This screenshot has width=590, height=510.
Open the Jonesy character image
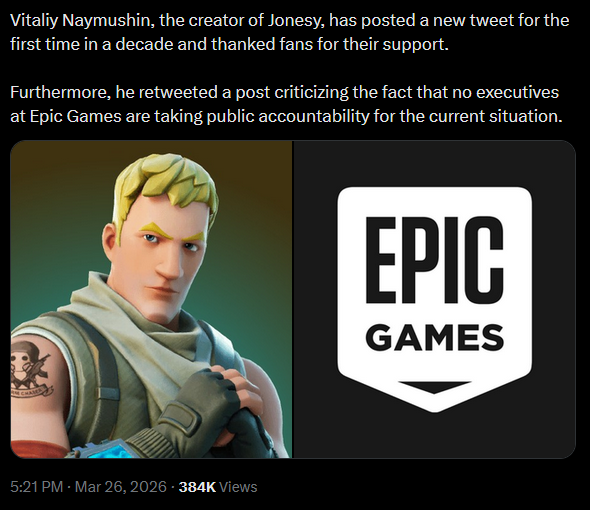(x=151, y=299)
